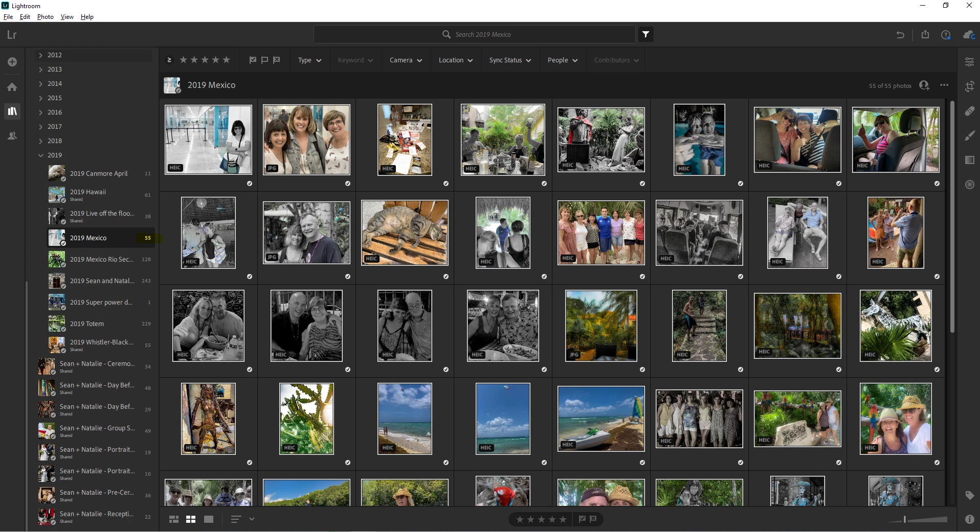Screen dimensions: 980x532
Task: Flag photo as picked in bottom bar
Action: click(x=582, y=519)
